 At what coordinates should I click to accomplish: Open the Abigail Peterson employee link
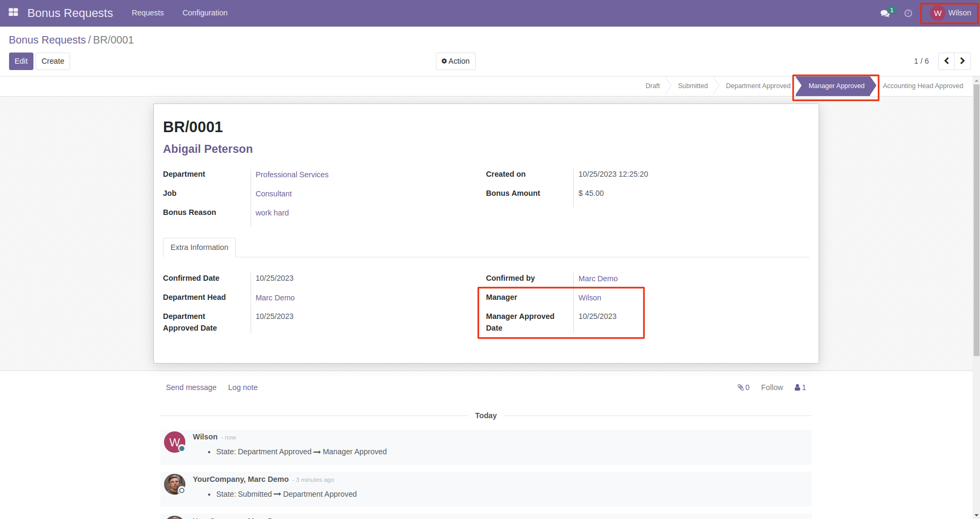(208, 149)
